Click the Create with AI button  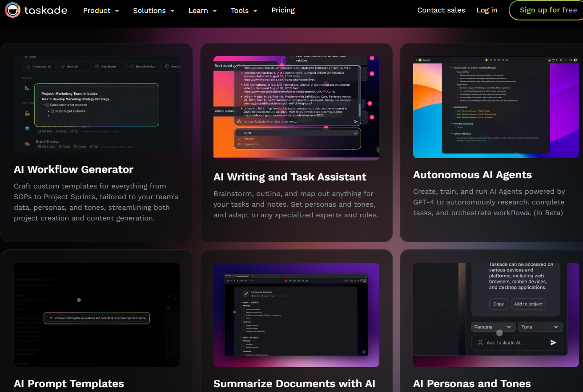click(x=40, y=67)
